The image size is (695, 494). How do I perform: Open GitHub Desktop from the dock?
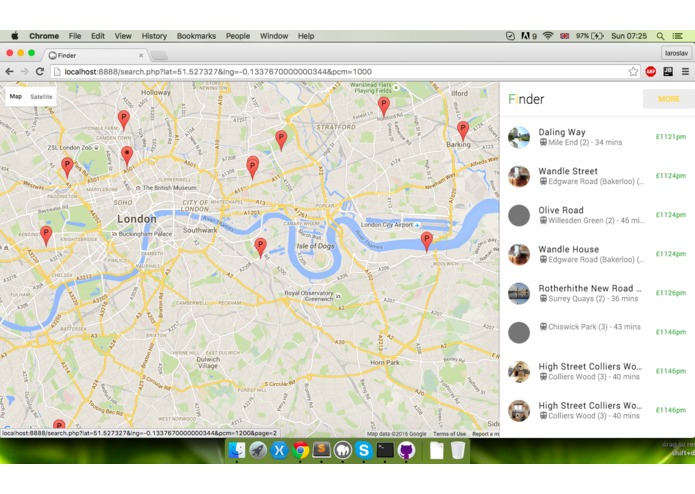tap(406, 451)
